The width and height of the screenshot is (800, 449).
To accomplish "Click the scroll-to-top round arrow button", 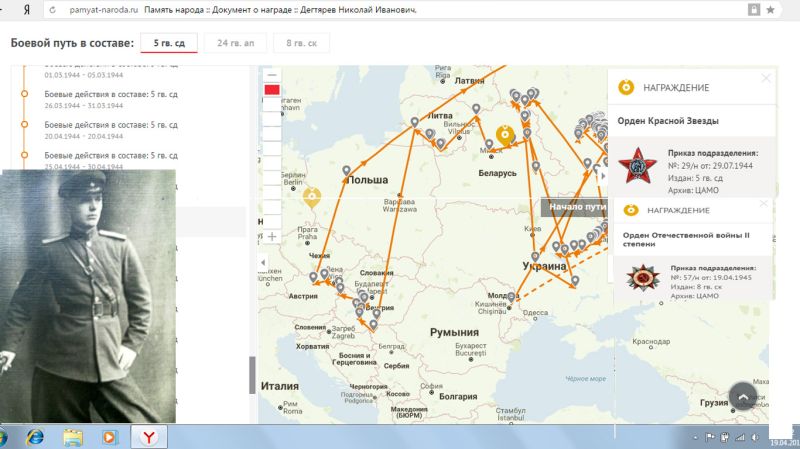I will (x=744, y=396).
